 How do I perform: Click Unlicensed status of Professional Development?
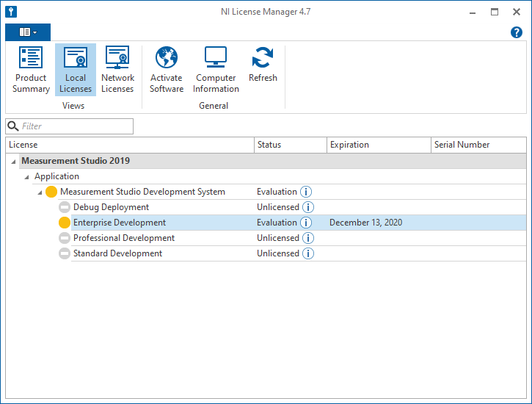(278, 238)
